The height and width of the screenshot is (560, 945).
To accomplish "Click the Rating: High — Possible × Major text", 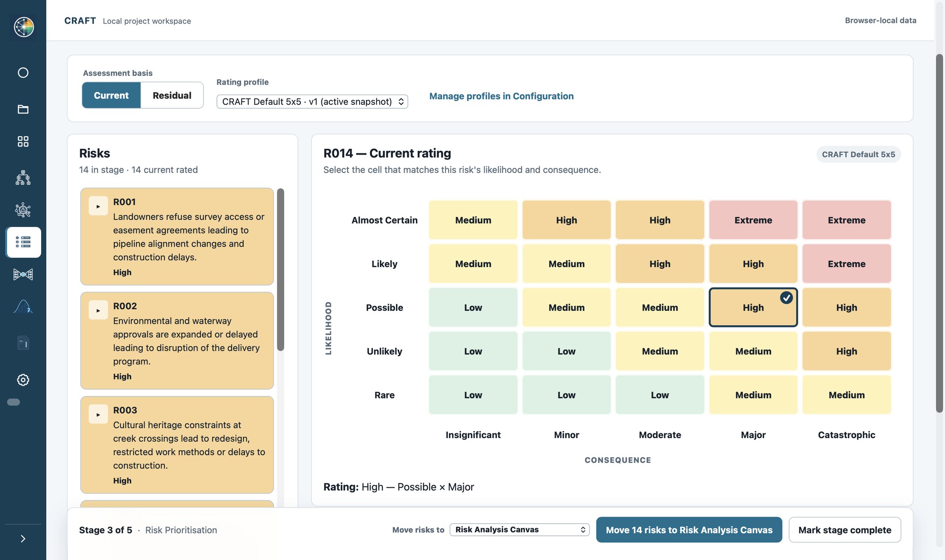I will 399,487.
